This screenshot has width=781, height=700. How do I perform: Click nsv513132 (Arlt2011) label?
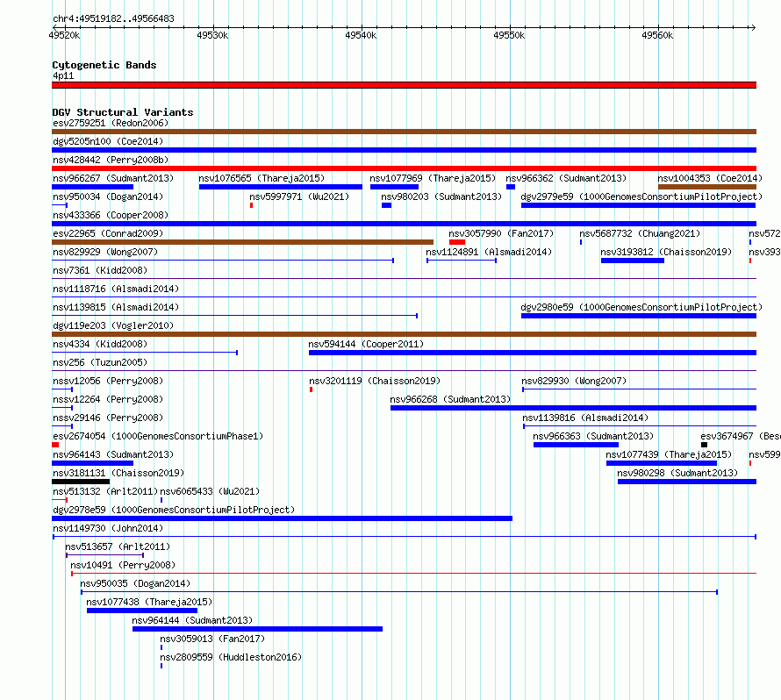pyautogui.click(x=105, y=491)
